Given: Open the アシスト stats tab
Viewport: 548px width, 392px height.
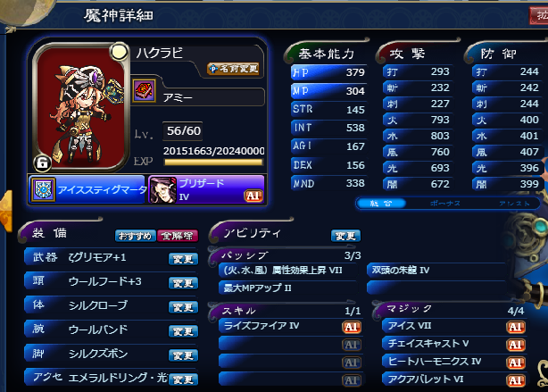Looking at the screenshot, I should pos(514,204).
